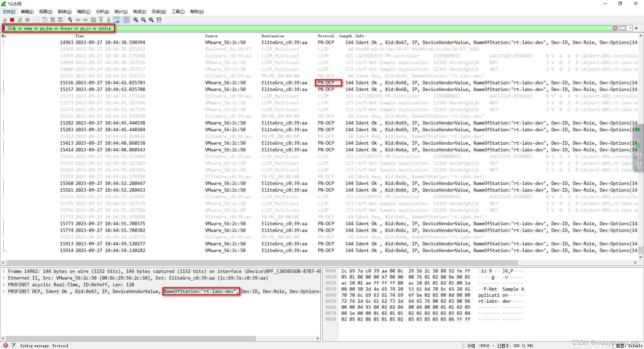Screen dimensions: 644x349
Task: Apply the display filter with the arrow button
Action: coord(623,28)
